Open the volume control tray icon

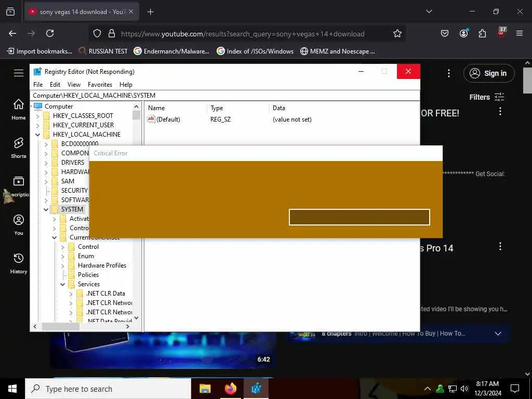coord(464,389)
